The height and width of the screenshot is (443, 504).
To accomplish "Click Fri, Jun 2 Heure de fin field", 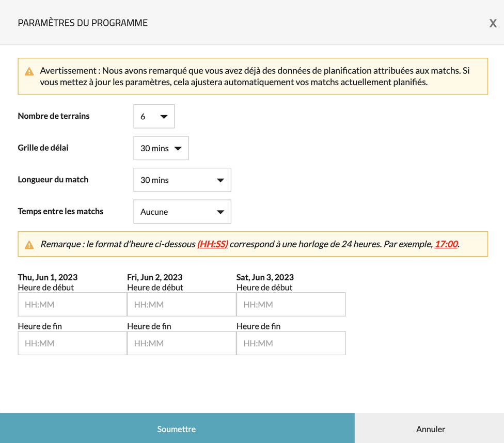I will pos(181,343).
